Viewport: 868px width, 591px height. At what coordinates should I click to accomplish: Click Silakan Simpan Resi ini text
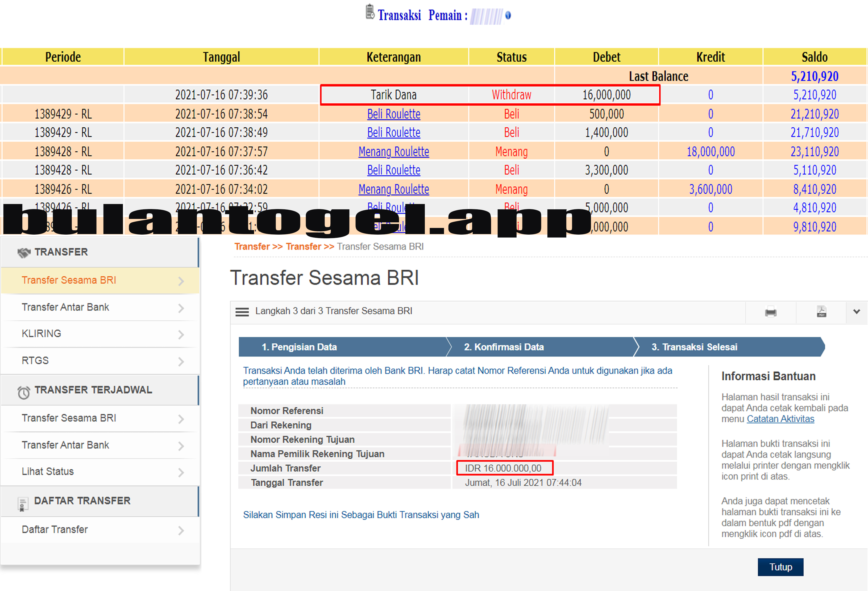[361, 515]
